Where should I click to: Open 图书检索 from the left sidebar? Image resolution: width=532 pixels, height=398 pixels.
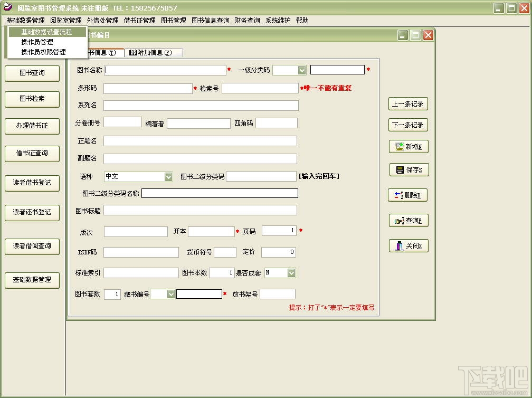tap(32, 99)
